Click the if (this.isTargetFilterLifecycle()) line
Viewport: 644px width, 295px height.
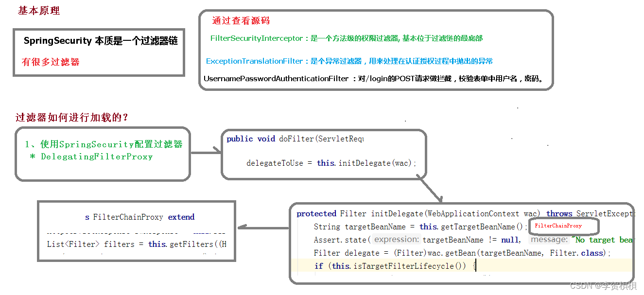click(396, 266)
